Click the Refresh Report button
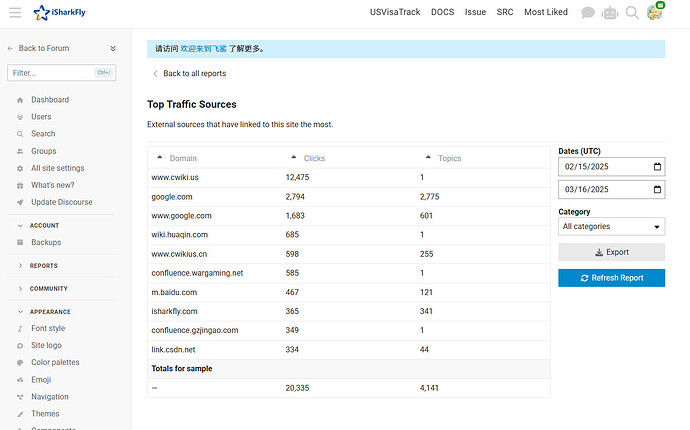 coord(611,278)
